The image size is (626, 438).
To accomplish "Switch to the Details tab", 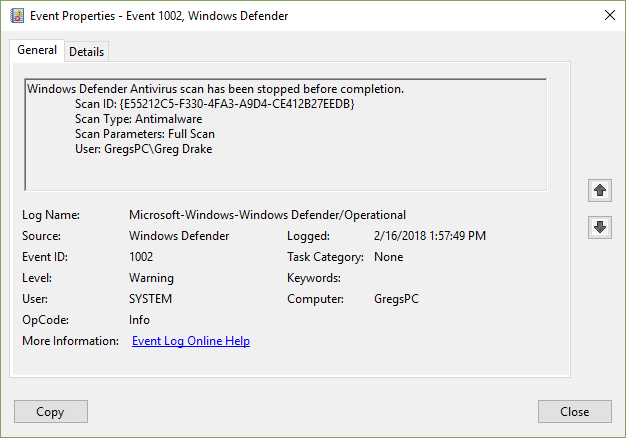I will click(86, 52).
